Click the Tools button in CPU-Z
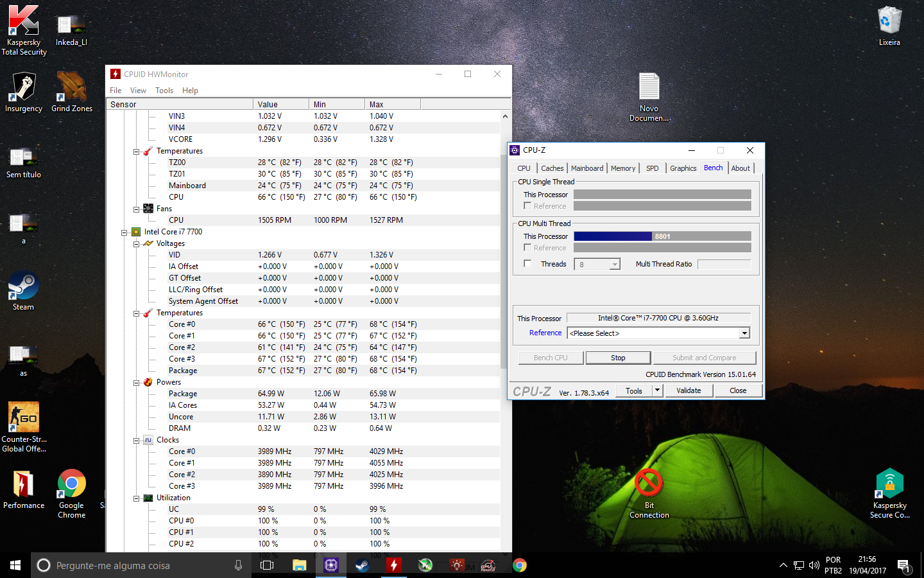The height and width of the screenshot is (578, 924). [634, 390]
